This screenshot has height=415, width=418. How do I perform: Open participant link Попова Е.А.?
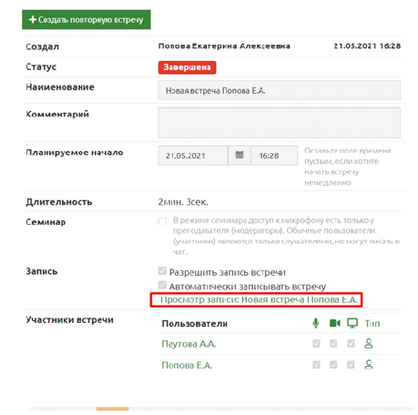(187, 365)
